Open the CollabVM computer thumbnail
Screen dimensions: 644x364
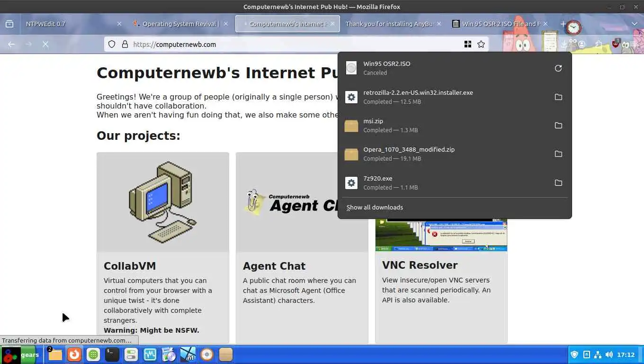click(163, 202)
